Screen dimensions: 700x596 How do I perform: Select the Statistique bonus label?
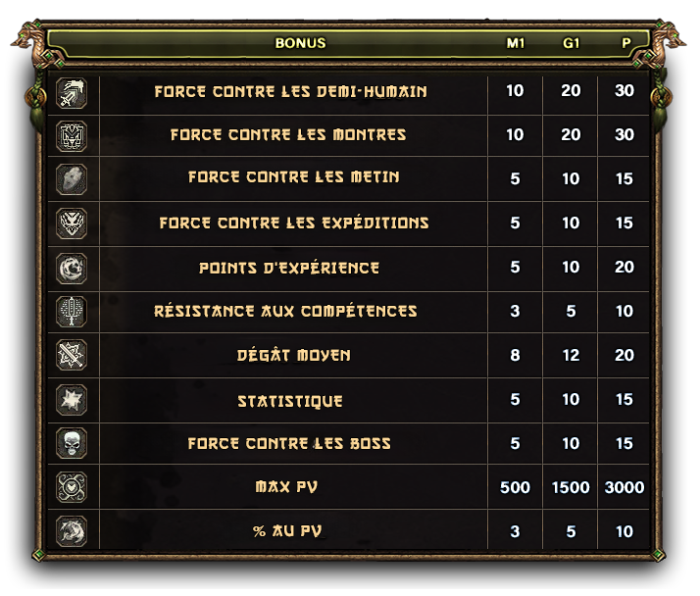290,401
